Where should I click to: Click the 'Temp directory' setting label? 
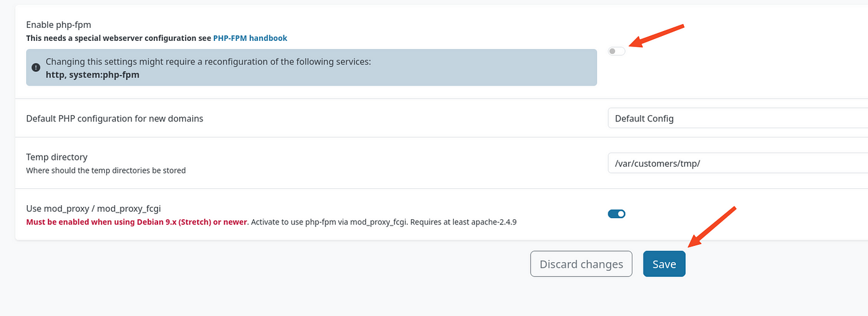point(56,157)
